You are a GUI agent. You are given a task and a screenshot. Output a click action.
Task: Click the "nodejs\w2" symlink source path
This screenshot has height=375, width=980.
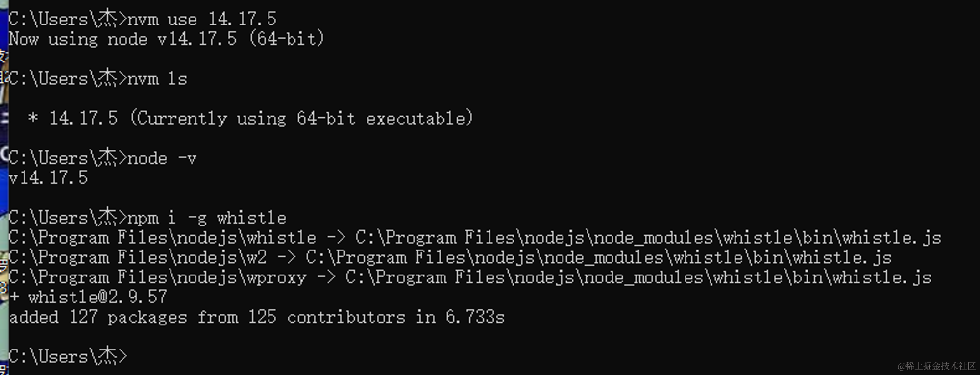(221, 258)
